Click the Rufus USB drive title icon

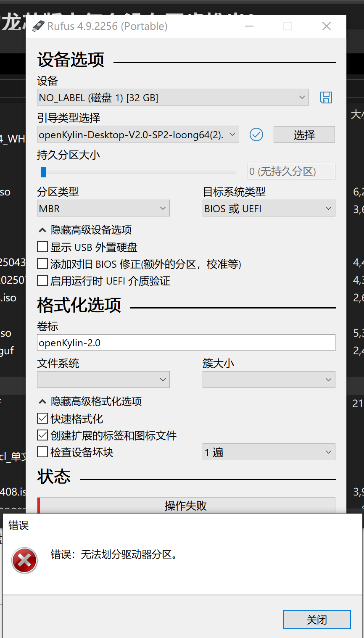tap(38, 26)
